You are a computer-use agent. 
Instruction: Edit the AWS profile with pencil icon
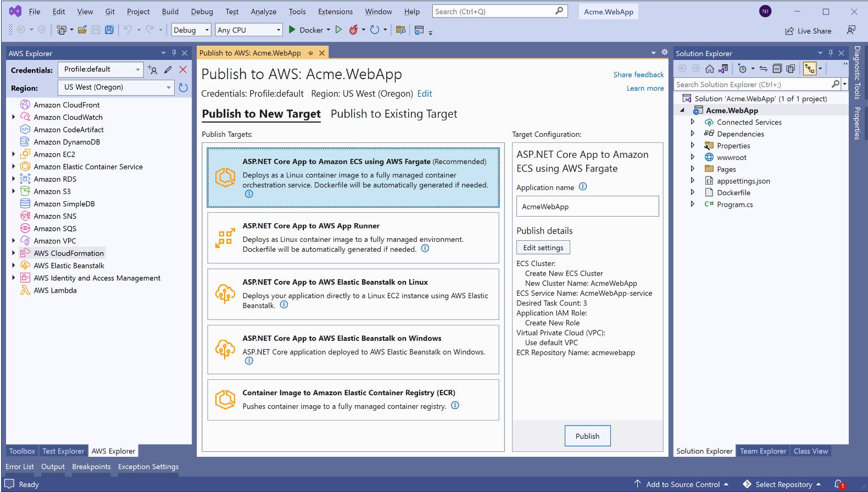[168, 70]
